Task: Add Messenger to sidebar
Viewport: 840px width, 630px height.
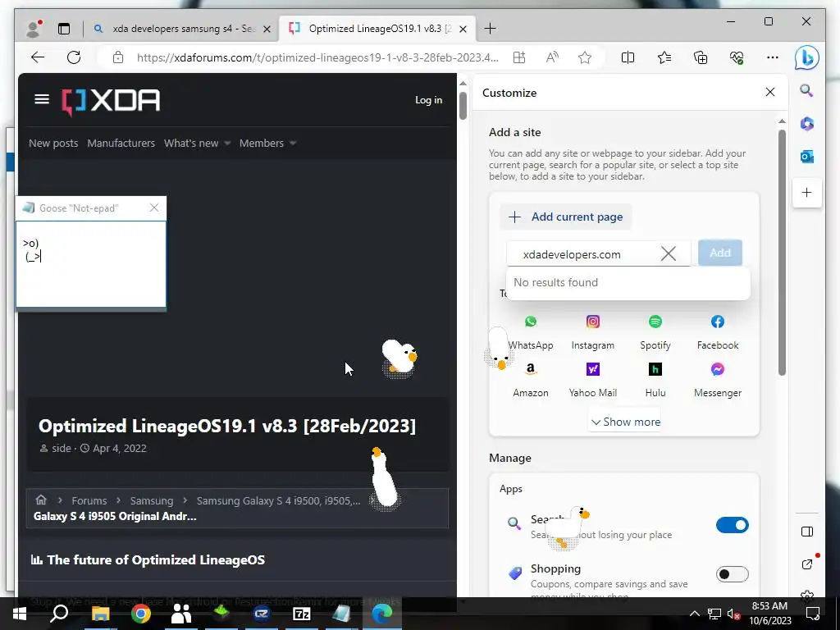Action: (718, 379)
